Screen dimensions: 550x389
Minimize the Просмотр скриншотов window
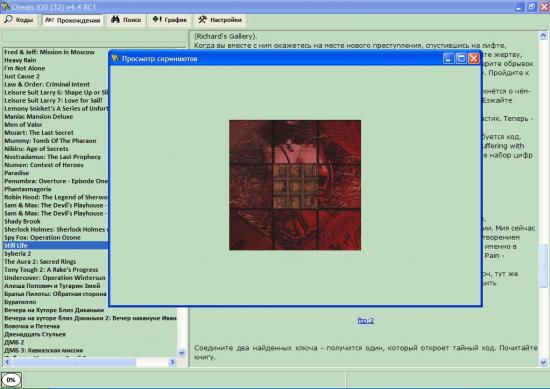pyautogui.click(x=448, y=58)
